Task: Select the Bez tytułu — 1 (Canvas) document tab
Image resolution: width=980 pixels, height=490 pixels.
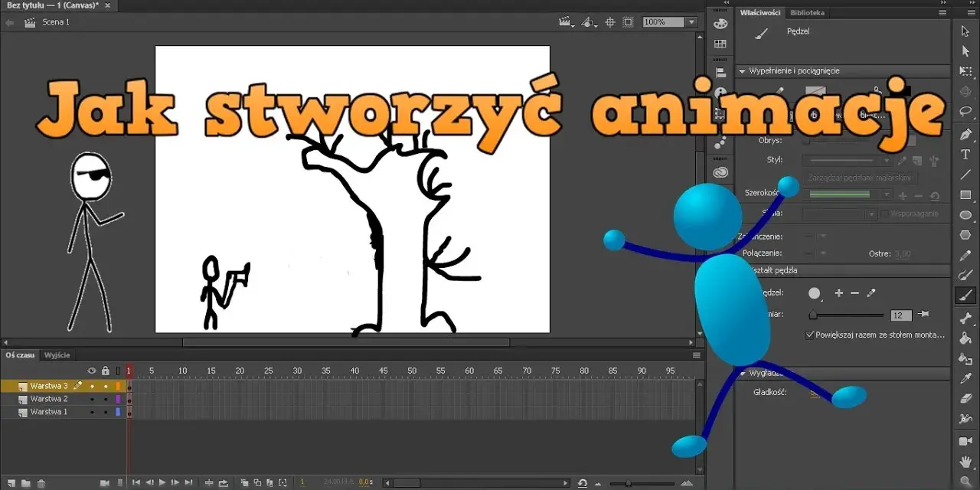Action: point(53,5)
